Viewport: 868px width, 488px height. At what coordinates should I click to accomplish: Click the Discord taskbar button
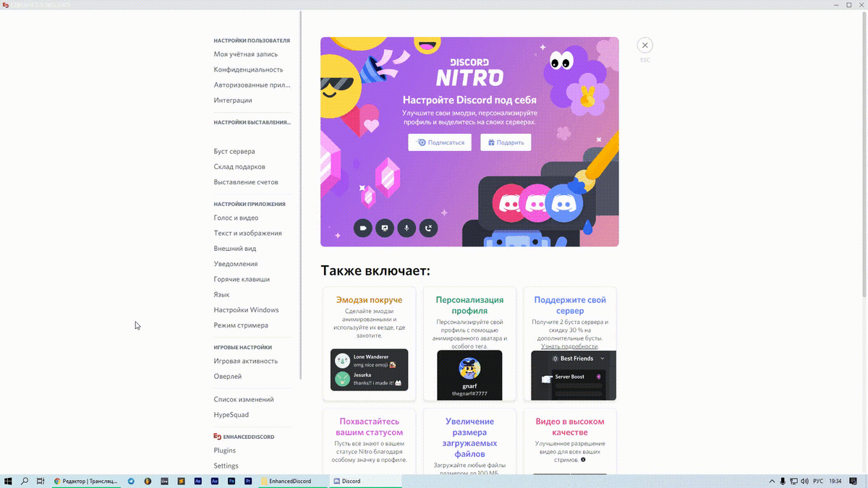coord(365,481)
